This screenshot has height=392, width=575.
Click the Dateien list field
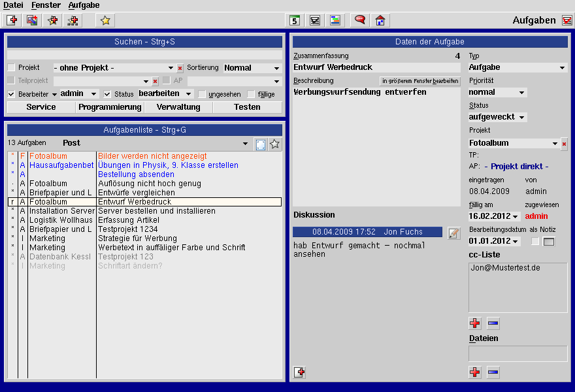[x=517, y=354]
